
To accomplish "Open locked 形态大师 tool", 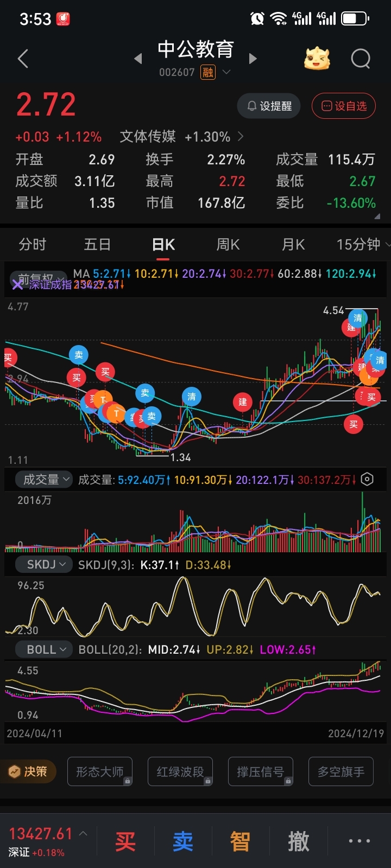I will tap(100, 771).
